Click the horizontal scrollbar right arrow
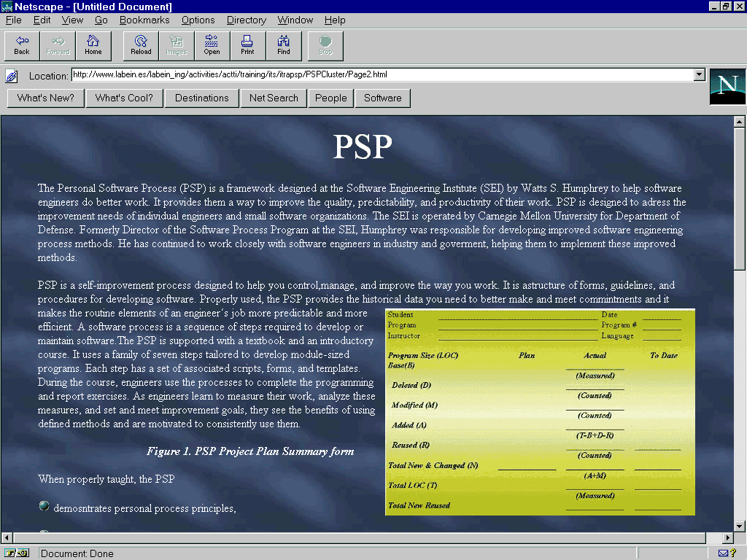Viewport: 747px width, 560px height. pos(727,537)
